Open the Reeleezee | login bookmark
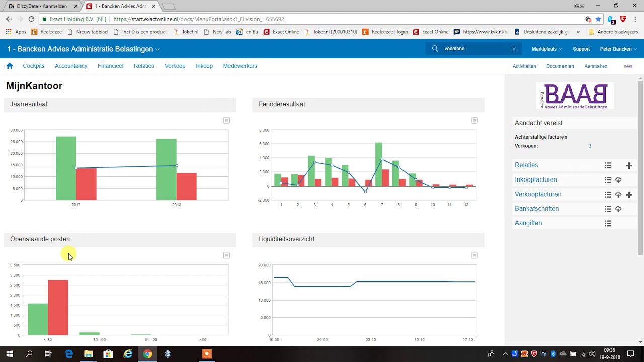The width and height of the screenshot is (644, 362). point(385,32)
